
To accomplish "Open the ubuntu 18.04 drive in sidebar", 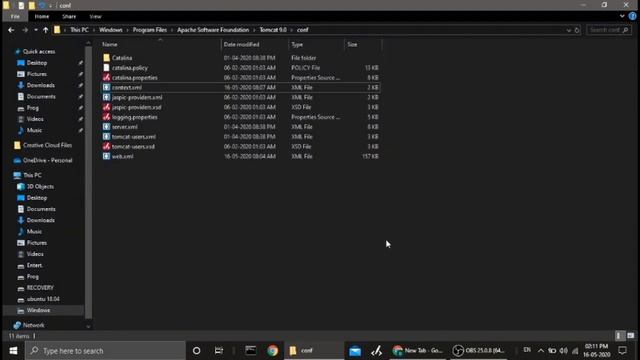I will pyautogui.click(x=43, y=299).
